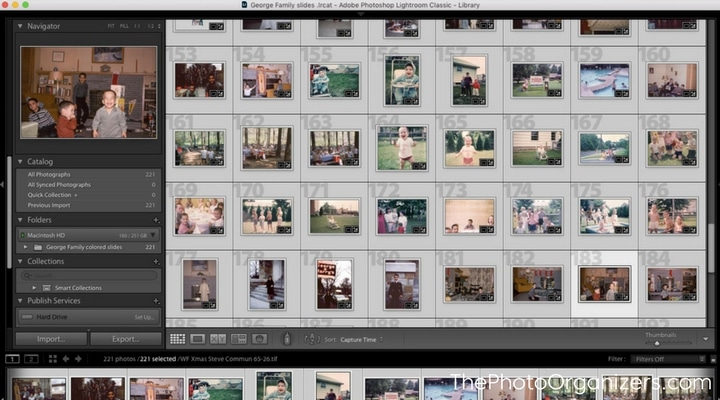Open toolbar content options arrow
The width and height of the screenshot is (720, 400).
[705, 339]
